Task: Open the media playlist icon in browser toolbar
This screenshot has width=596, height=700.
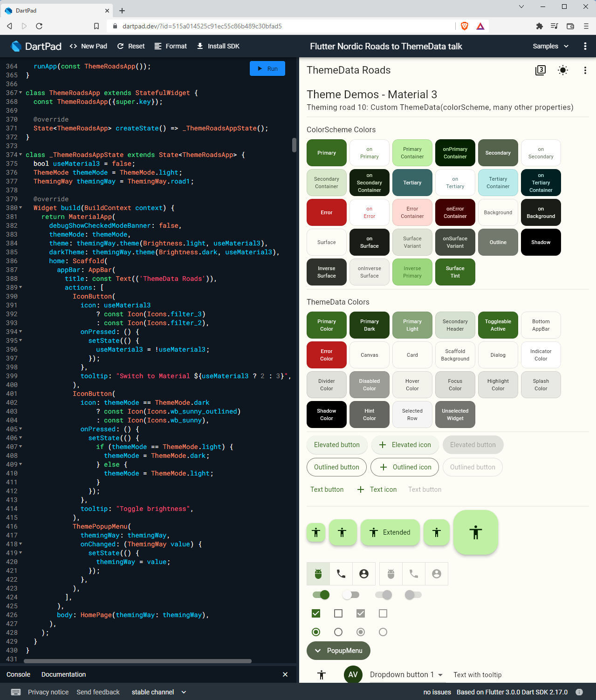Action: (x=555, y=26)
